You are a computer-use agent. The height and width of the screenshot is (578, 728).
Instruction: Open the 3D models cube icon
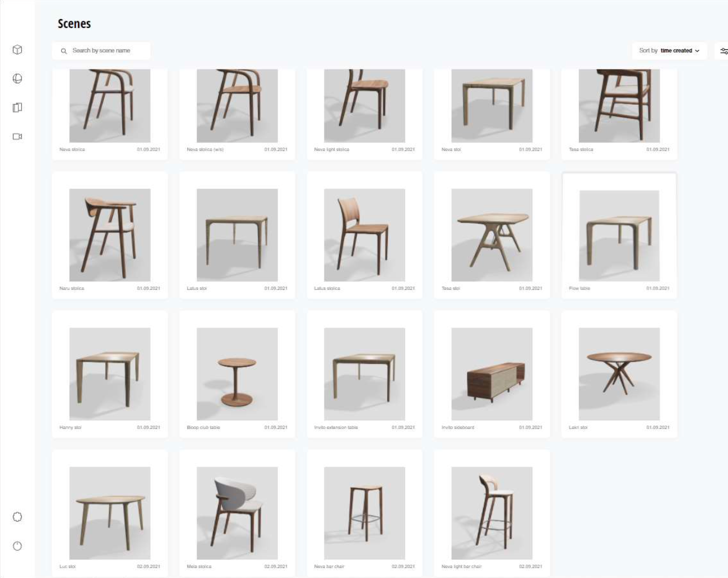coord(17,50)
